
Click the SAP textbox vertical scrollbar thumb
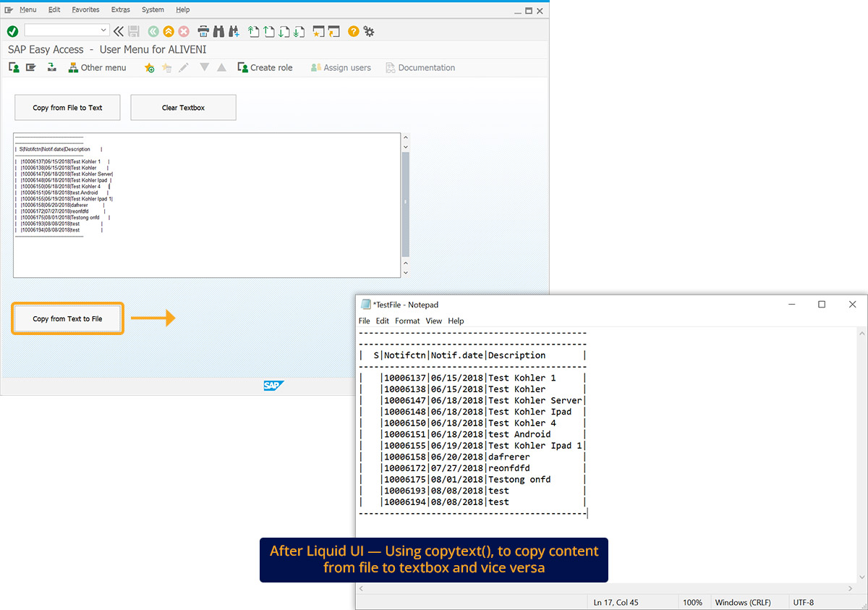406,203
